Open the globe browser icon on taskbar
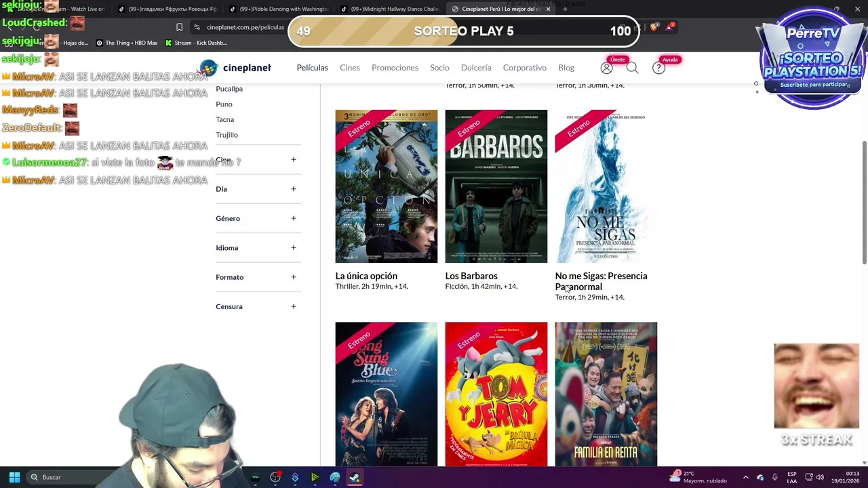This screenshot has width=868, height=488. (x=335, y=477)
